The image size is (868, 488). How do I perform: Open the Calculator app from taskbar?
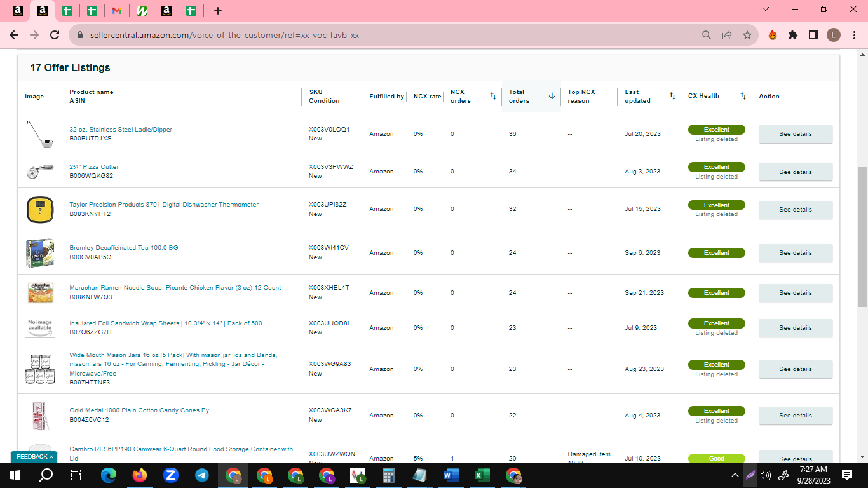tap(388, 475)
